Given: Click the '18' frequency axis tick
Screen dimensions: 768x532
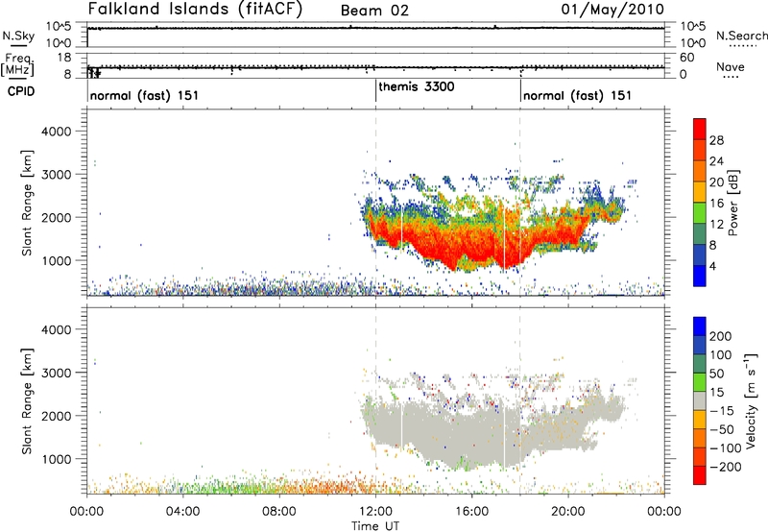Looking at the screenshot, I should click(x=64, y=58).
